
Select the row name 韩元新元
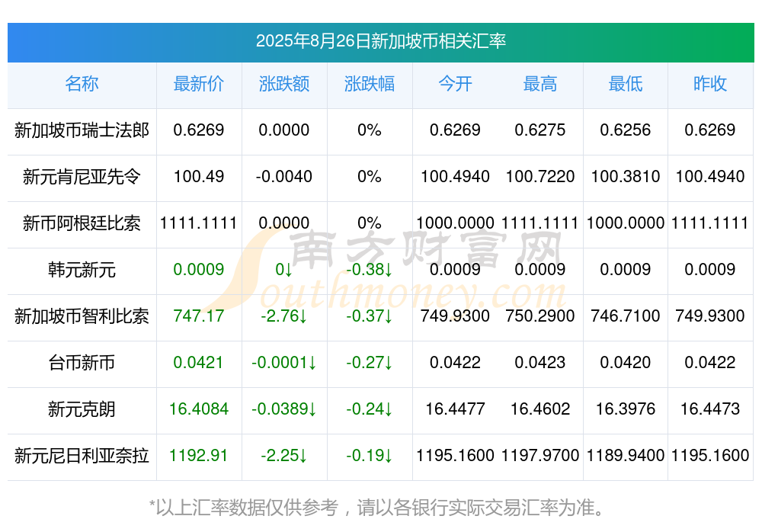click(82, 269)
